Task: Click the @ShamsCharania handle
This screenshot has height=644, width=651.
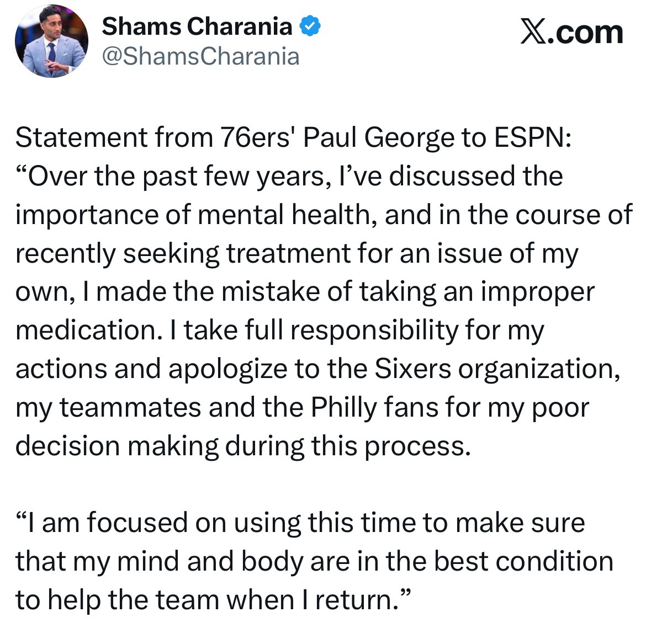Action: click(200, 56)
